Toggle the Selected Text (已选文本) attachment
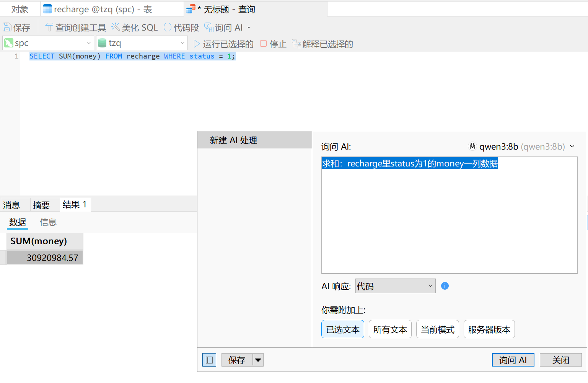Viewport: 588px width, 383px height. (x=342, y=329)
